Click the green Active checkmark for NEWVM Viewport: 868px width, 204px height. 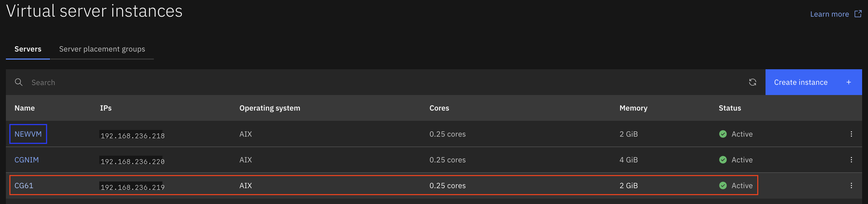coord(723,134)
